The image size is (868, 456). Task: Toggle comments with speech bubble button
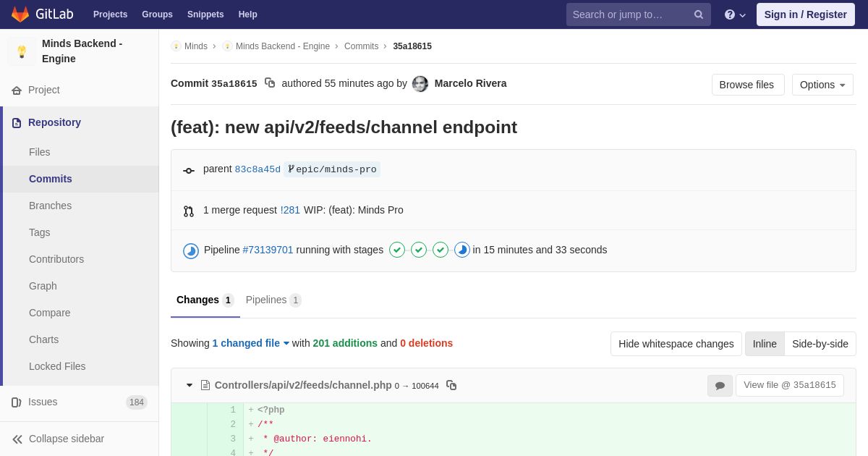(720, 386)
